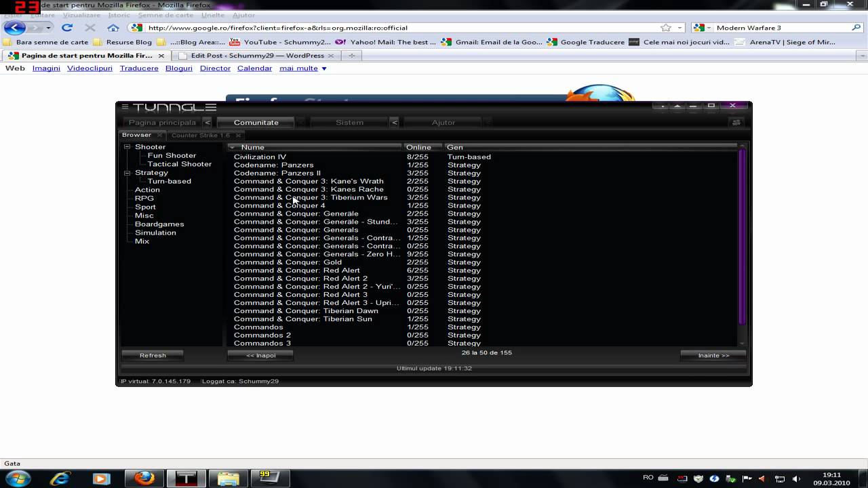Collapse the Shooter category tree
Image resolution: width=868 pixels, height=488 pixels.
127,146
